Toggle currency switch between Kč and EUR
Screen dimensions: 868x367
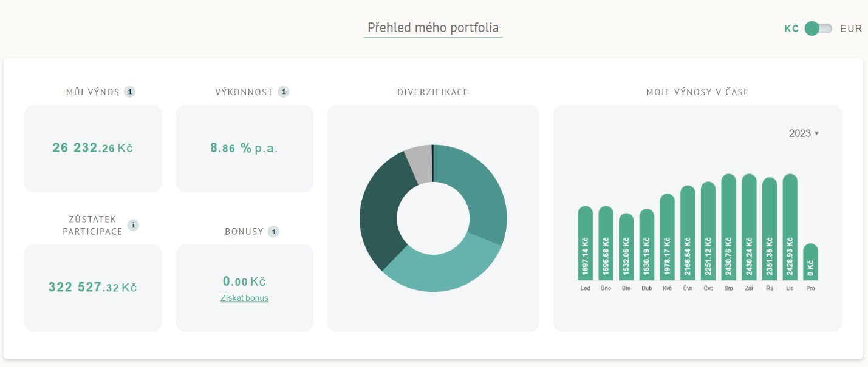click(x=818, y=29)
